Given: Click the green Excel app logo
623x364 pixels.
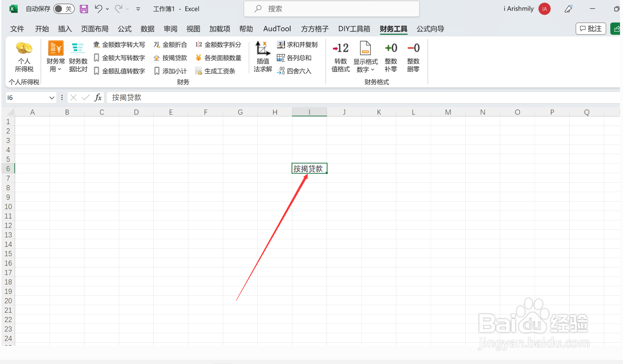Looking at the screenshot, I should (14, 9).
